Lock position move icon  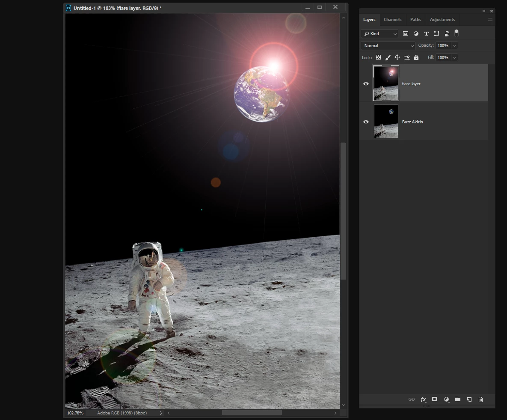pyautogui.click(x=397, y=57)
